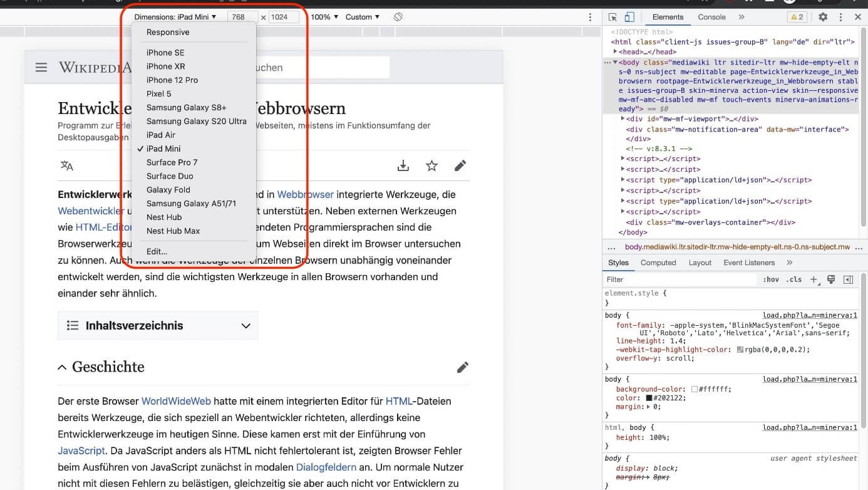The height and width of the screenshot is (490, 868).
Task: Click the edit pencil beside the star
Action: [x=460, y=165]
